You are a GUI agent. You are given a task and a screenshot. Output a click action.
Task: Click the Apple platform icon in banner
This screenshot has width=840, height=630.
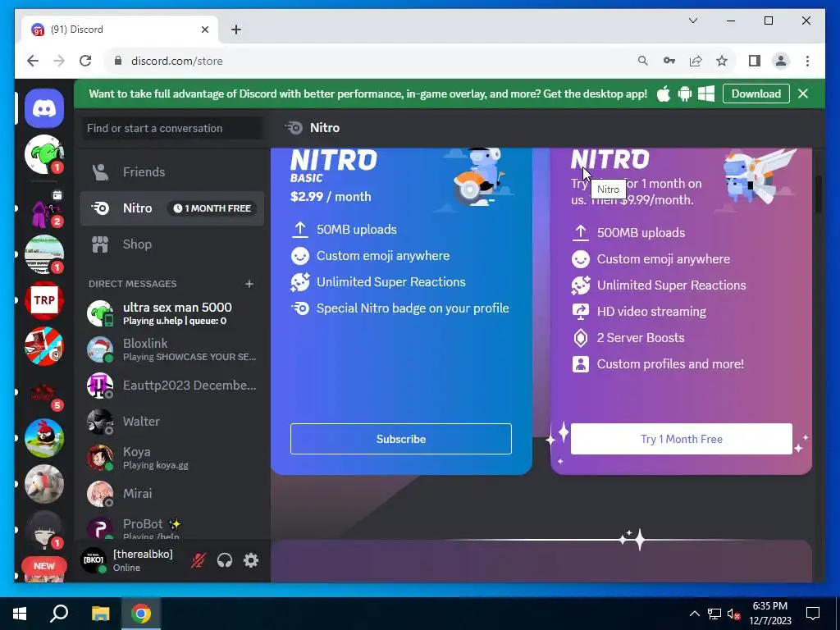(x=664, y=94)
